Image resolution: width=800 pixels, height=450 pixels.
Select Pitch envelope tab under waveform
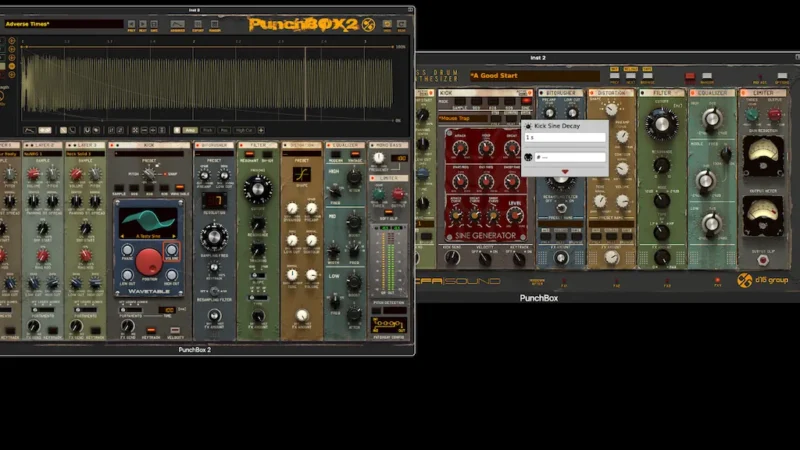coord(207,131)
